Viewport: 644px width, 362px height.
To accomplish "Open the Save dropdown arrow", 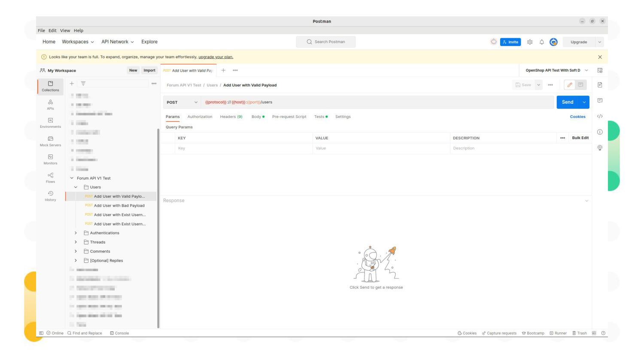I will [x=538, y=85].
